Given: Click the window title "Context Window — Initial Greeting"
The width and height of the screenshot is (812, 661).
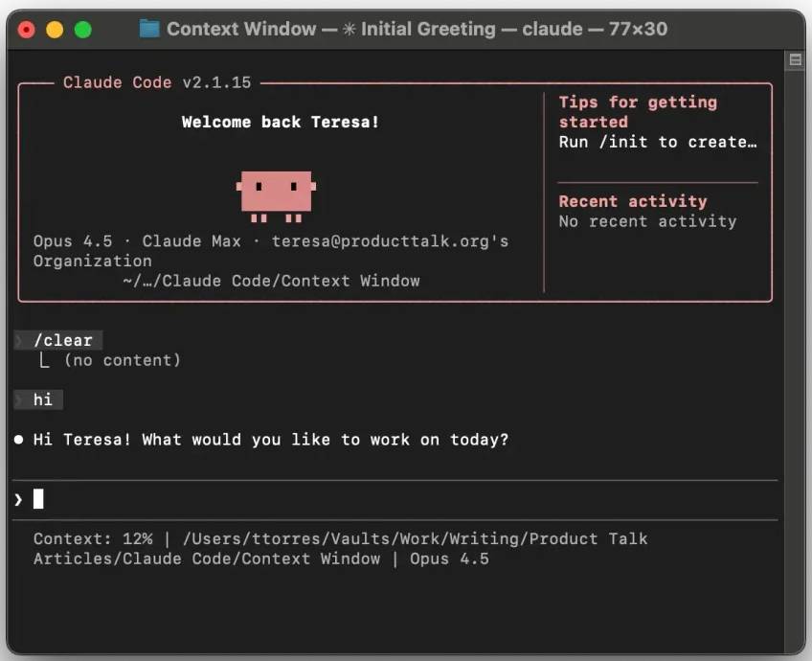Looking at the screenshot, I should 417,29.
